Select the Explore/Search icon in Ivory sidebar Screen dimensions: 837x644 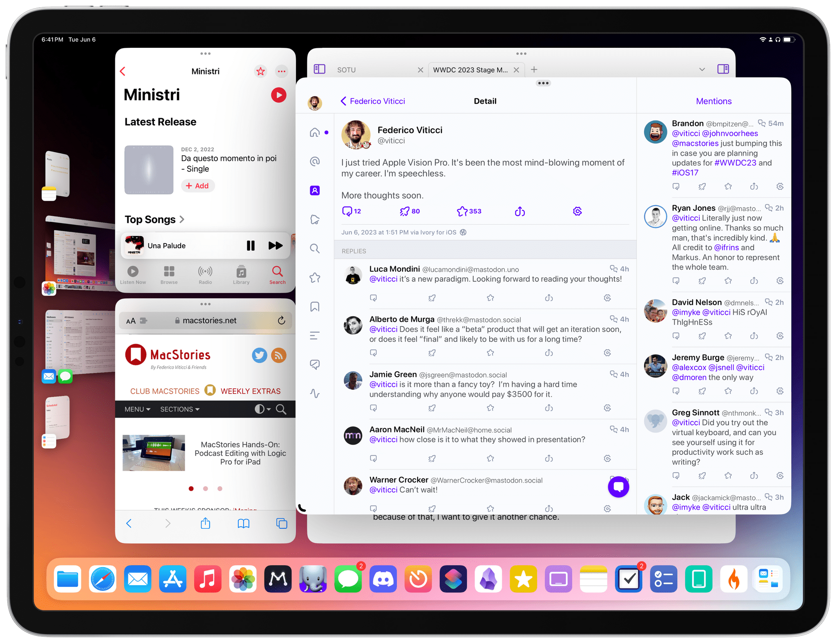point(316,250)
